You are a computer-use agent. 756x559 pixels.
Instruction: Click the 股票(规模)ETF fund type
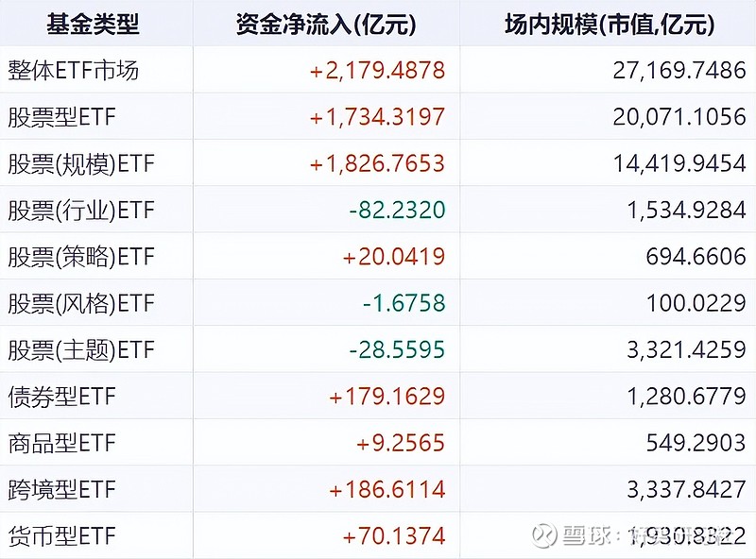tap(80, 164)
